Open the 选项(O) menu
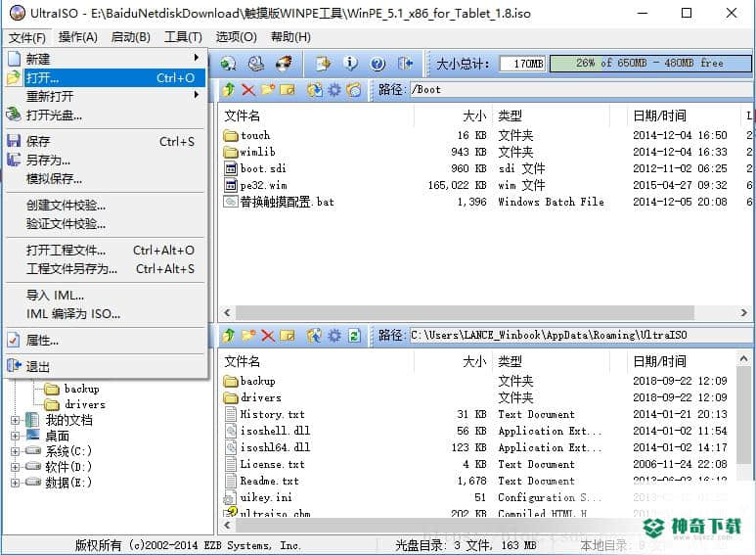This screenshot has width=756, height=555. (237, 37)
